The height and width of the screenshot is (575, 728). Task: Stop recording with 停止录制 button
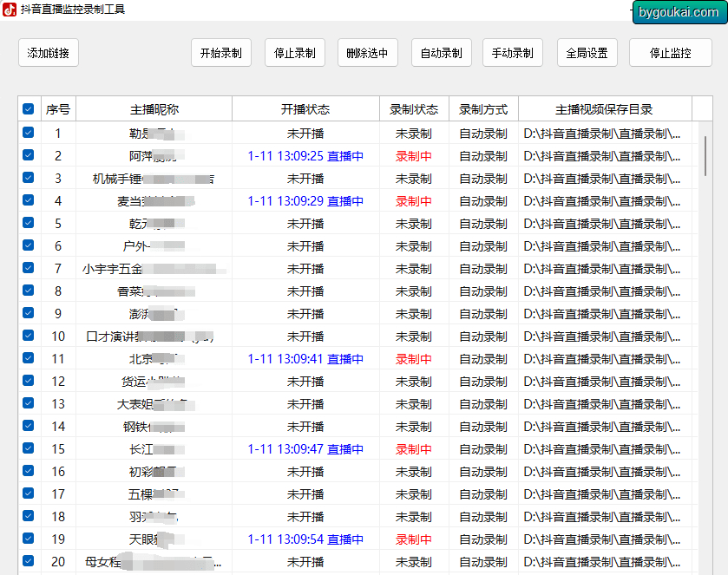[x=295, y=53]
